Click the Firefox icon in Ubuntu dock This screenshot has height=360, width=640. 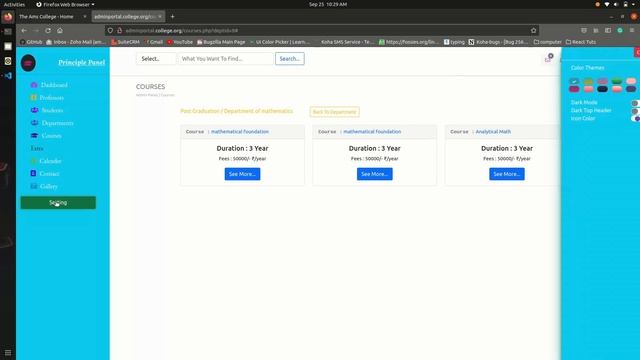(8, 17)
